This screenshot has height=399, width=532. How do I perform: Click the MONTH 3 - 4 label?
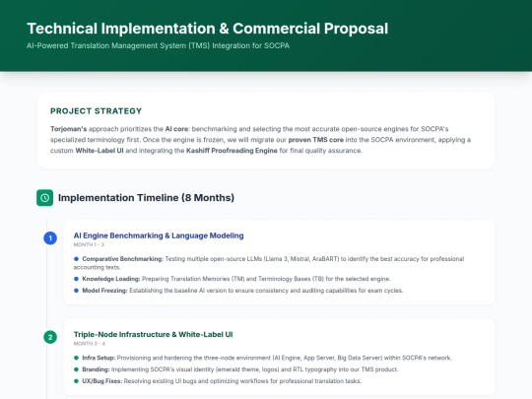(90, 344)
